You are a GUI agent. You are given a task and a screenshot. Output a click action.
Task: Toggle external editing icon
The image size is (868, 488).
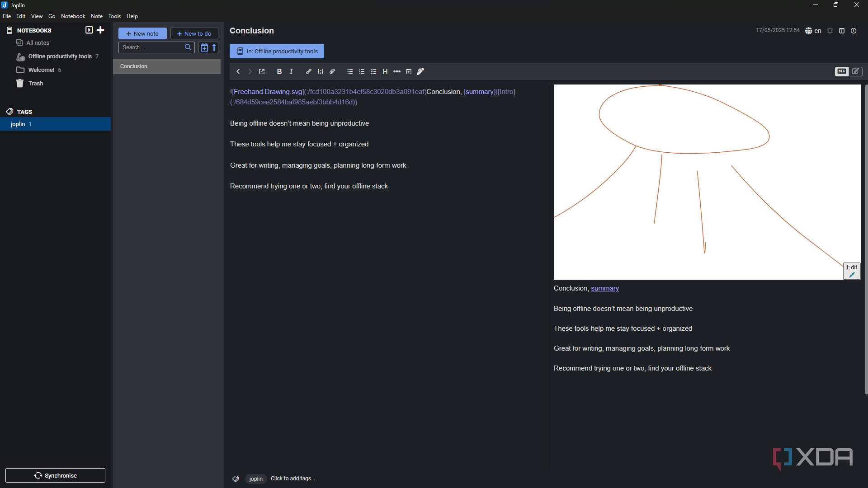point(262,71)
